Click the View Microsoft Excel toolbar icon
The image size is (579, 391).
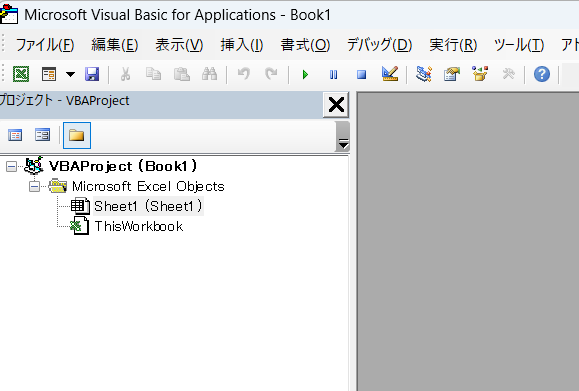pyautogui.click(x=21, y=74)
